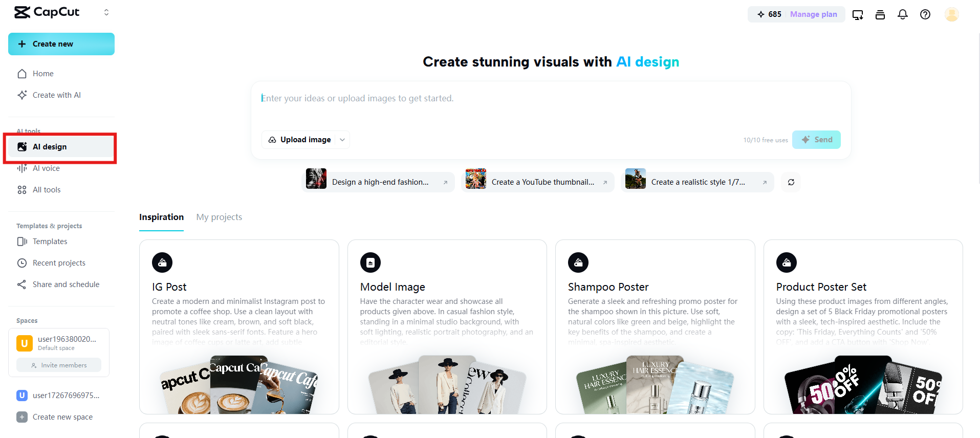980x438 pixels.
Task: Click the Send button
Action: (816, 140)
